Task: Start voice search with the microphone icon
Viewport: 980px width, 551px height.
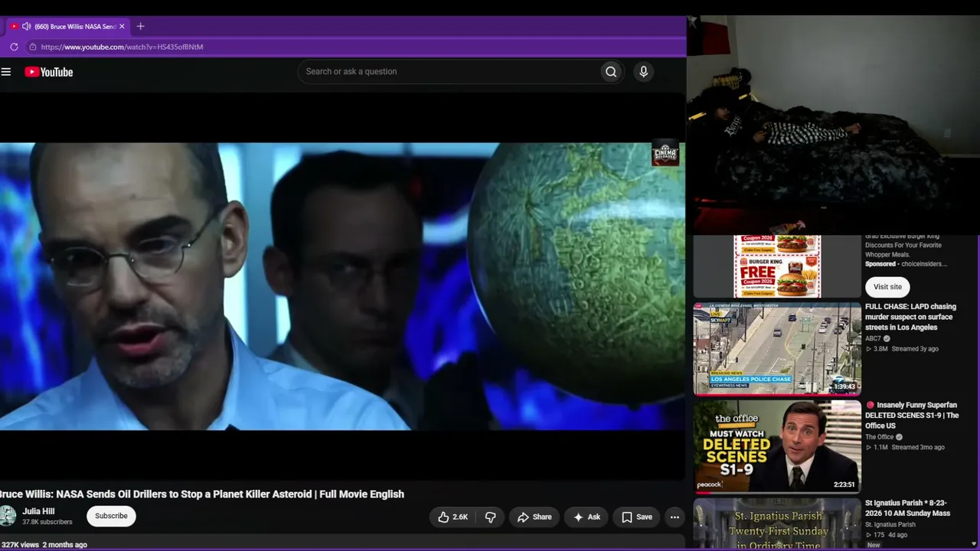Action: (643, 72)
